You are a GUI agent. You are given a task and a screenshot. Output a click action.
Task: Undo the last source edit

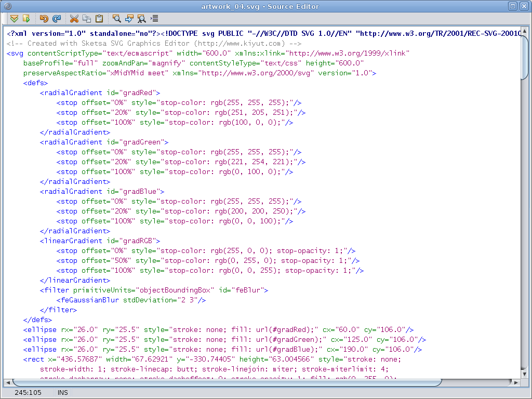click(x=44, y=19)
